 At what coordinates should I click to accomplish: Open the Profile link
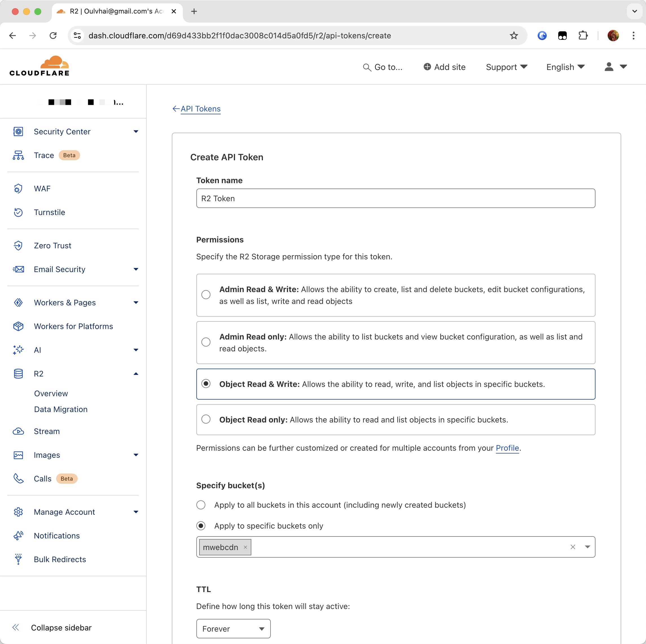(507, 448)
